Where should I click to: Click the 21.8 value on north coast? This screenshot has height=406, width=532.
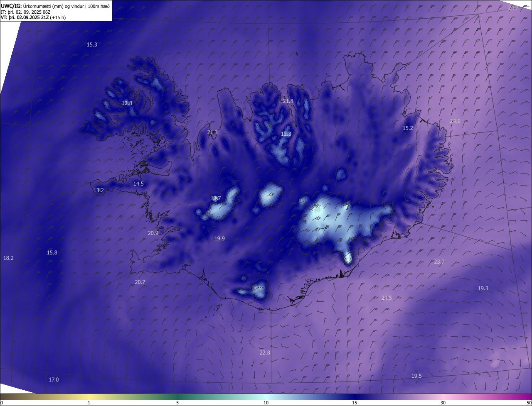coord(288,101)
